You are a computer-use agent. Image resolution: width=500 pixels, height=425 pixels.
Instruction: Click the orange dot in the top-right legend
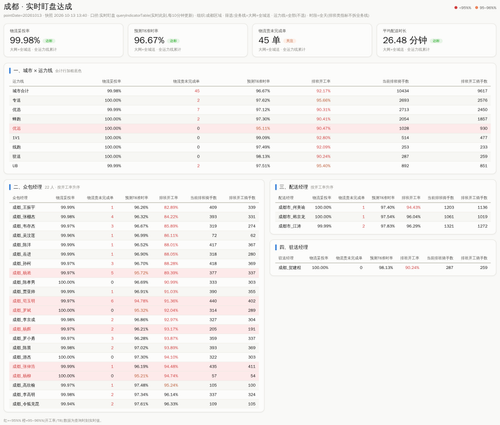[x=477, y=8]
